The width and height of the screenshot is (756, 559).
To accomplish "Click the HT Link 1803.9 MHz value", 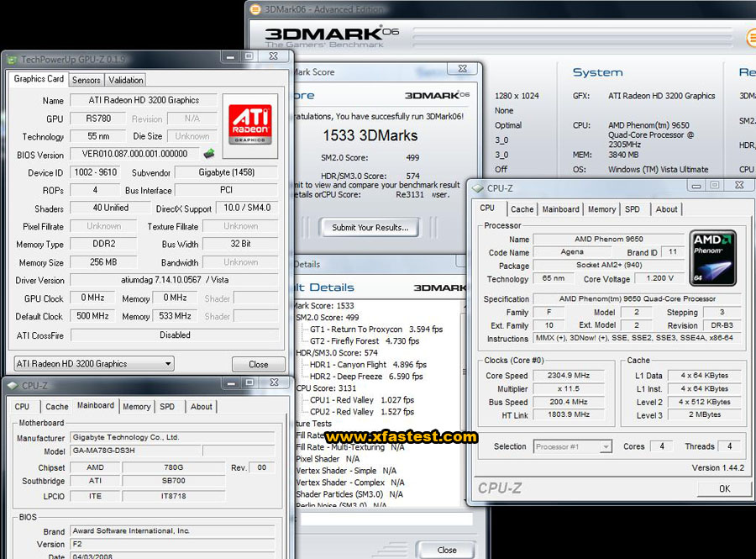I will pos(569,414).
